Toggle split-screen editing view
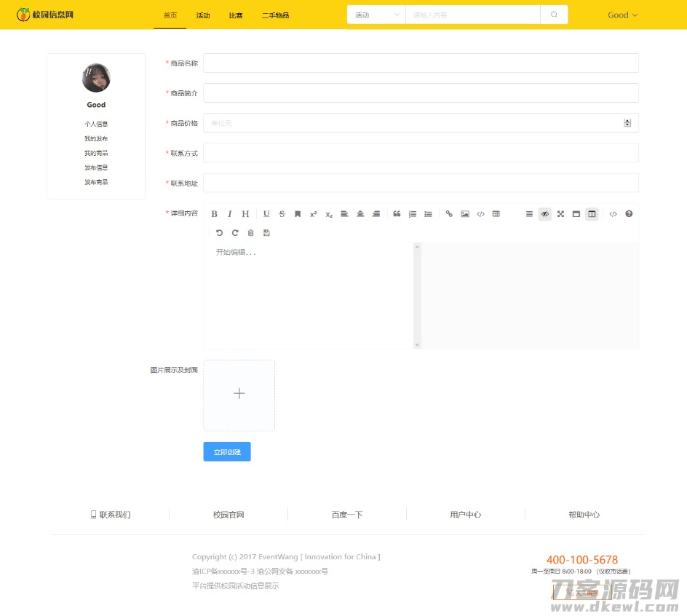This screenshot has height=616, width=687. (x=592, y=213)
